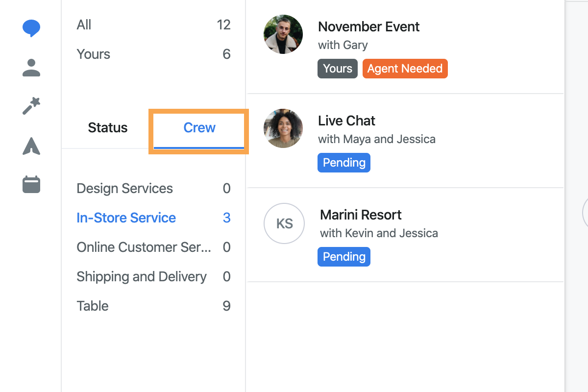Image resolution: width=588 pixels, height=392 pixels.
Task: Select the Design Services crew
Action: point(153,189)
